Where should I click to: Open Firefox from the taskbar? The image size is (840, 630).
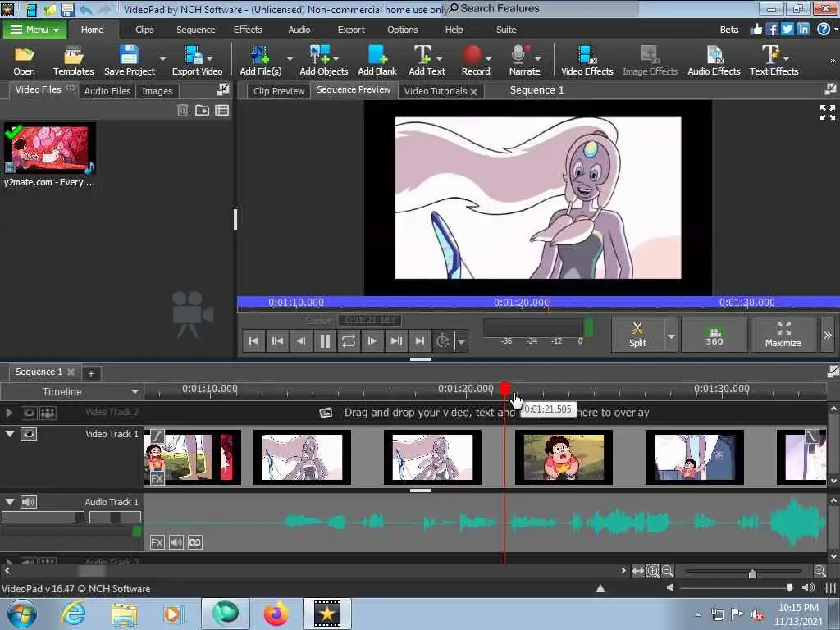point(276,614)
